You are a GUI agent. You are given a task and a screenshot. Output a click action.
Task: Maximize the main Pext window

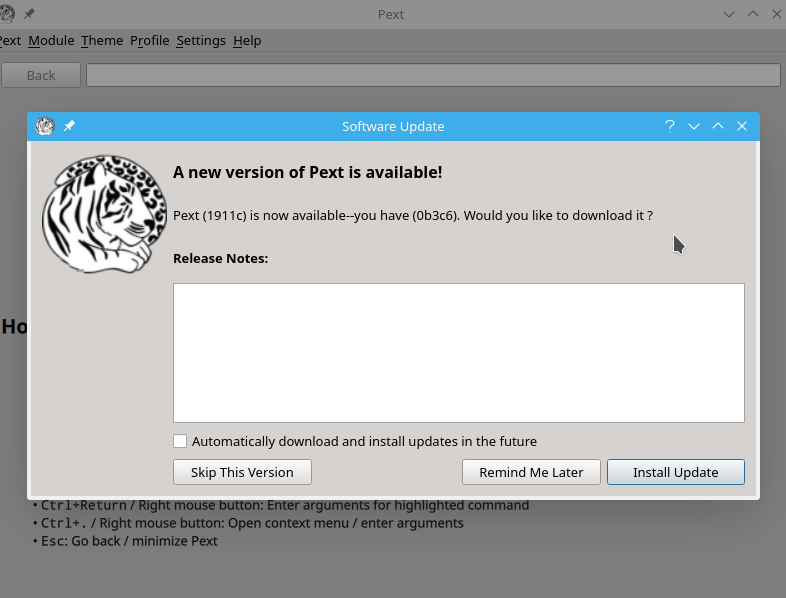(753, 14)
